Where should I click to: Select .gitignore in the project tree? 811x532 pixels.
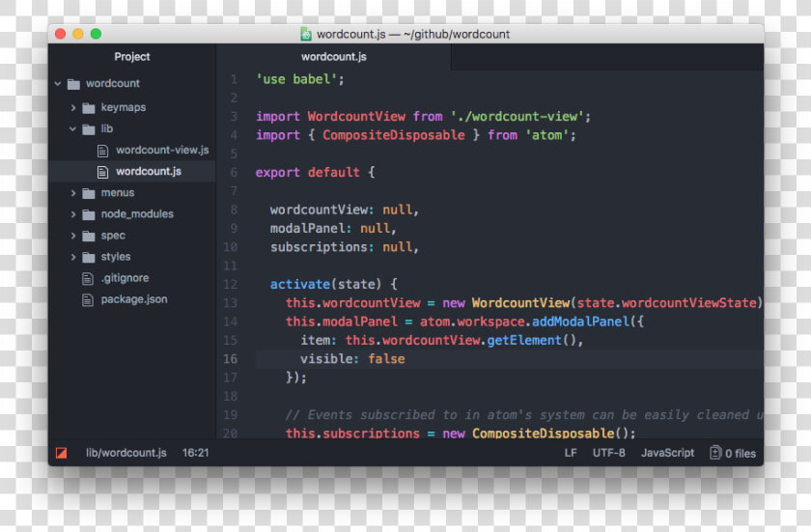(x=126, y=278)
